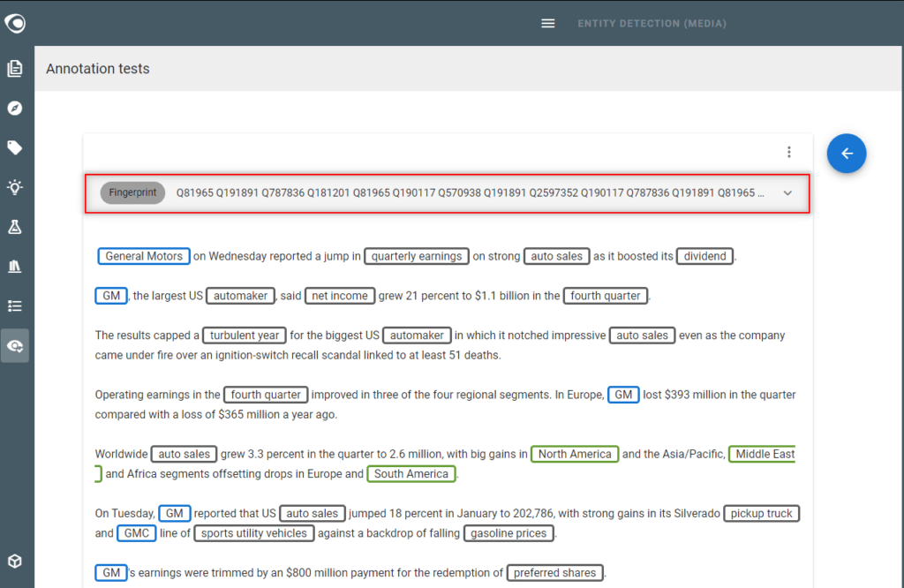Click automaker tag after 'the biggest US'
Image resolution: width=904 pixels, height=588 pixels.
417,335
